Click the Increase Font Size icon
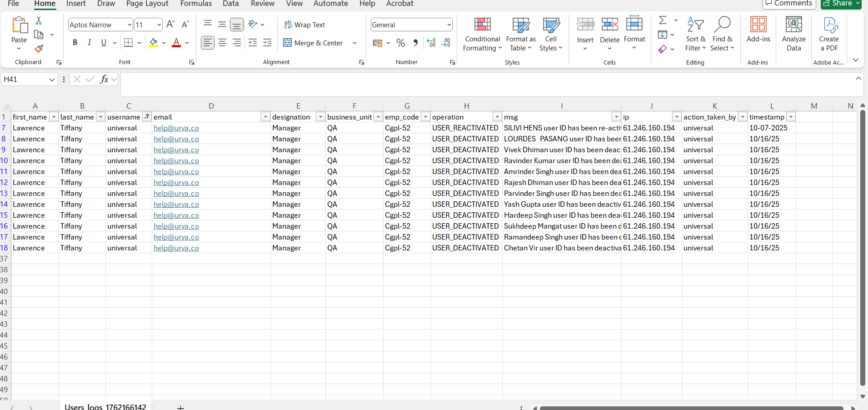Image resolution: width=868 pixels, height=410 pixels. [170, 25]
